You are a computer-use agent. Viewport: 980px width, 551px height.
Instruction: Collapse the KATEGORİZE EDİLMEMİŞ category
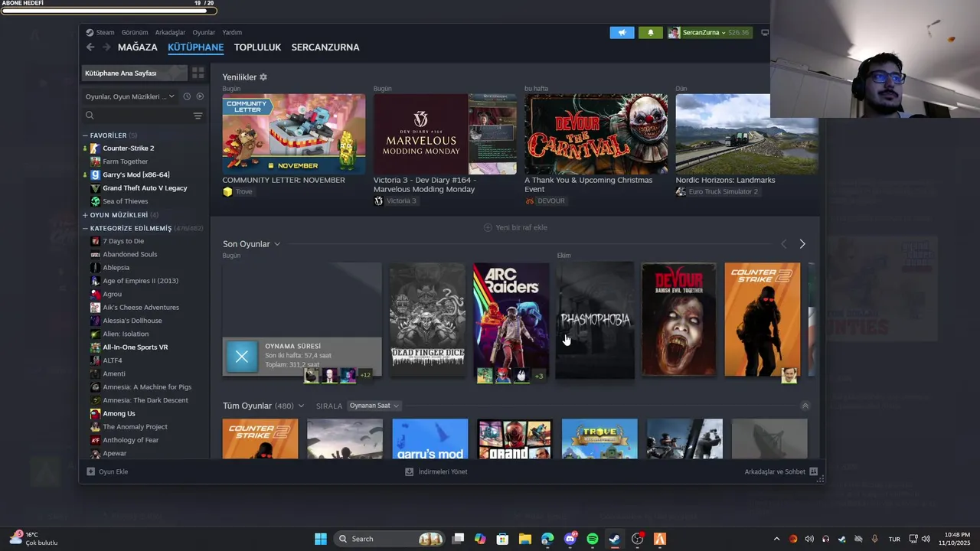pyautogui.click(x=86, y=228)
